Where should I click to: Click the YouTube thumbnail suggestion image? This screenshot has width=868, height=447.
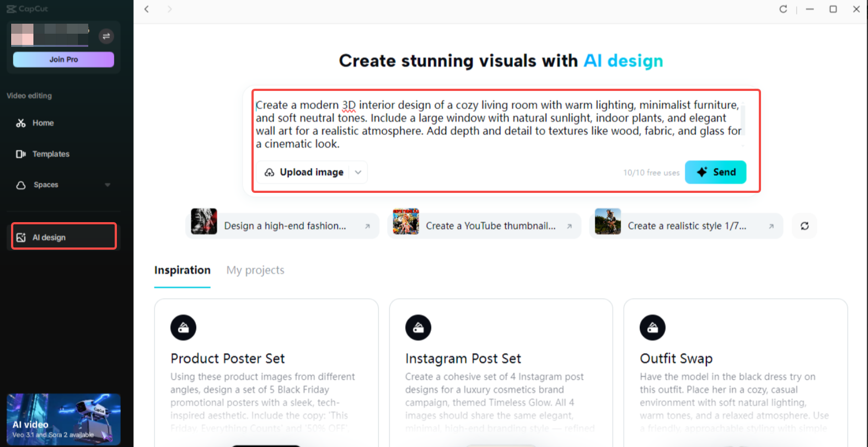406,222
